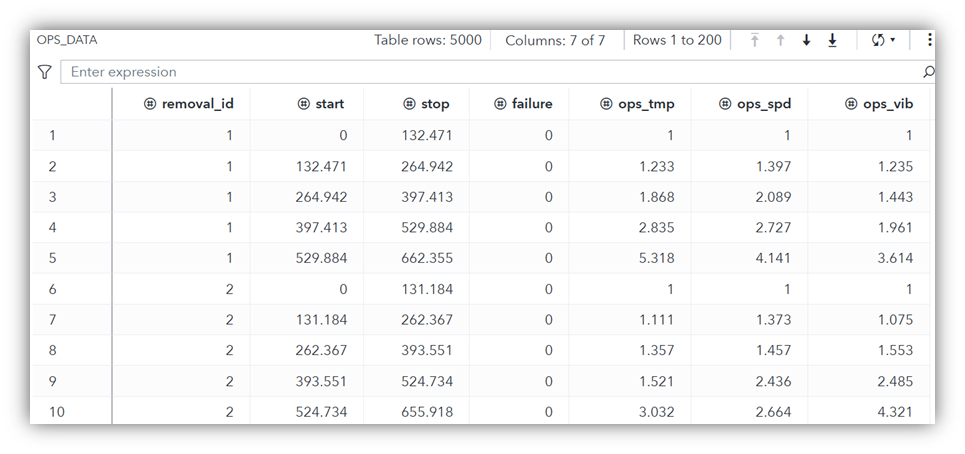The width and height of the screenshot is (965, 454).
Task: Open the vertical three-dot options menu
Action: point(929,40)
